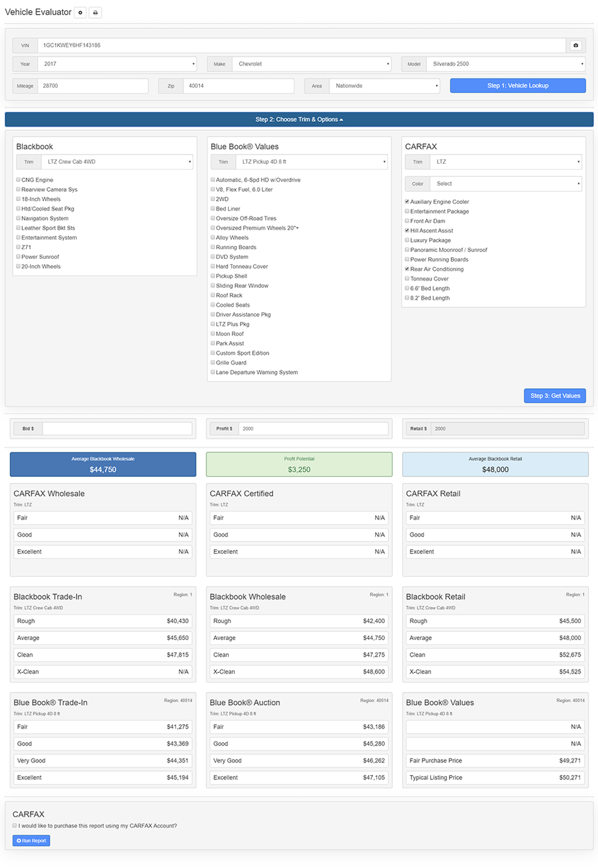Uncheck Auxiliary Engine Cooler
This screenshot has width=598, height=868.
pos(407,202)
